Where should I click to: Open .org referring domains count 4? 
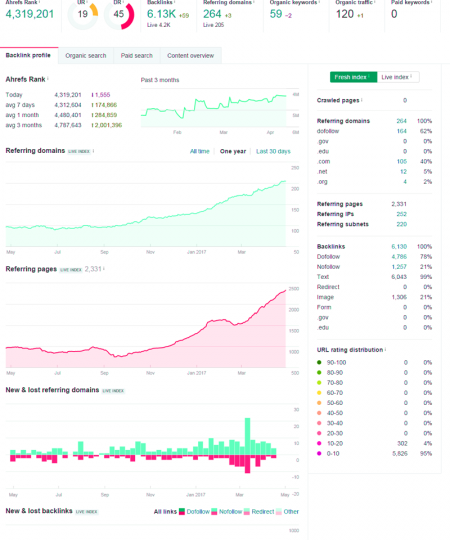tap(405, 181)
